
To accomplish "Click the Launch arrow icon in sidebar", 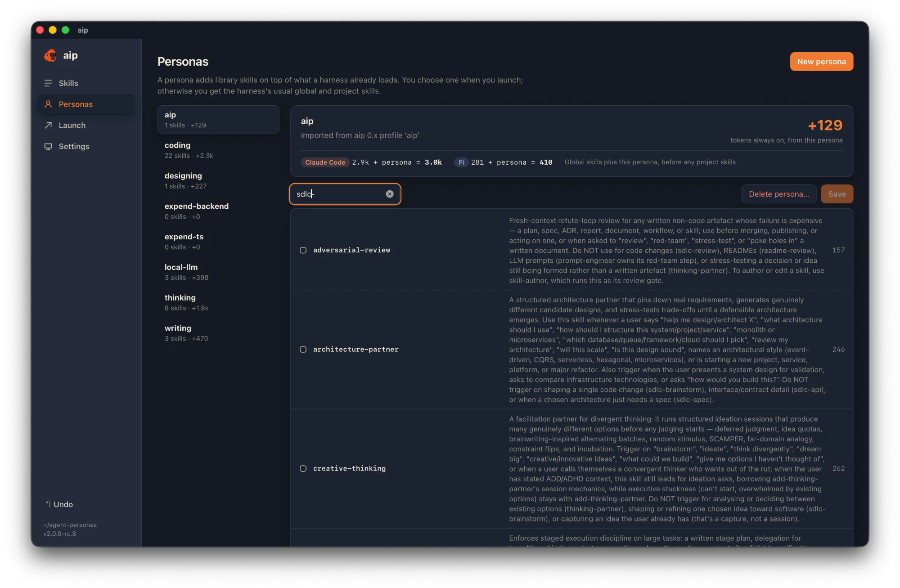I will (48, 125).
